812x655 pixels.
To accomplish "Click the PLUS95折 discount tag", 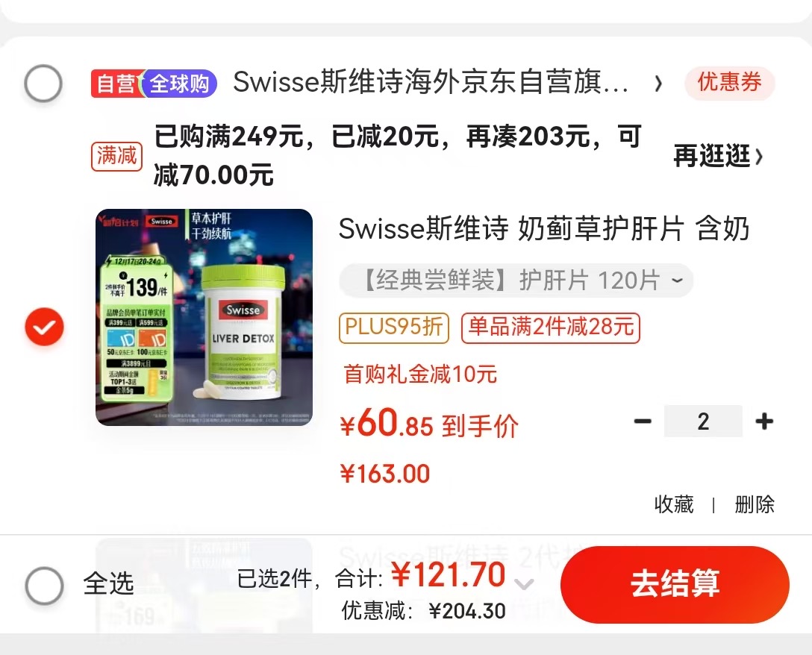I will click(x=394, y=327).
